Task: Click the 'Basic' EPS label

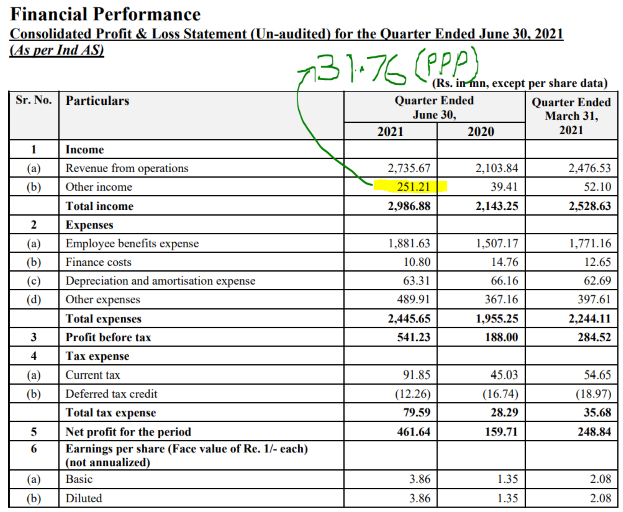Action: coord(79,479)
